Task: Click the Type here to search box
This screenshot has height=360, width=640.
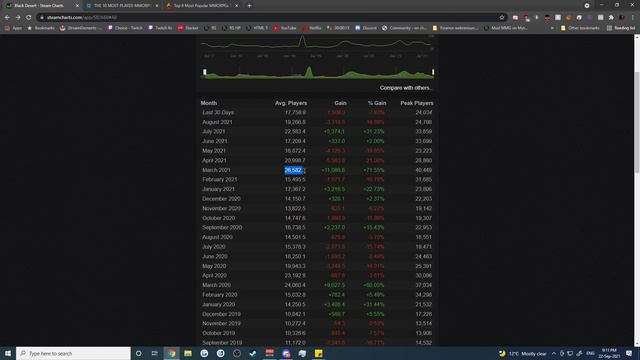Action: coord(73,353)
